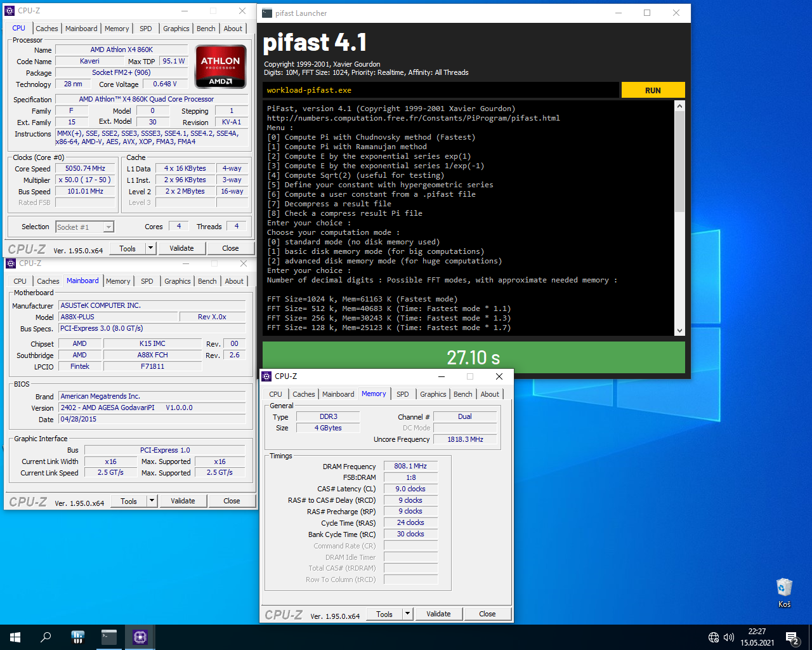The image size is (812, 650).
Task: Show the taskbar clock calendar
Action: click(757, 637)
